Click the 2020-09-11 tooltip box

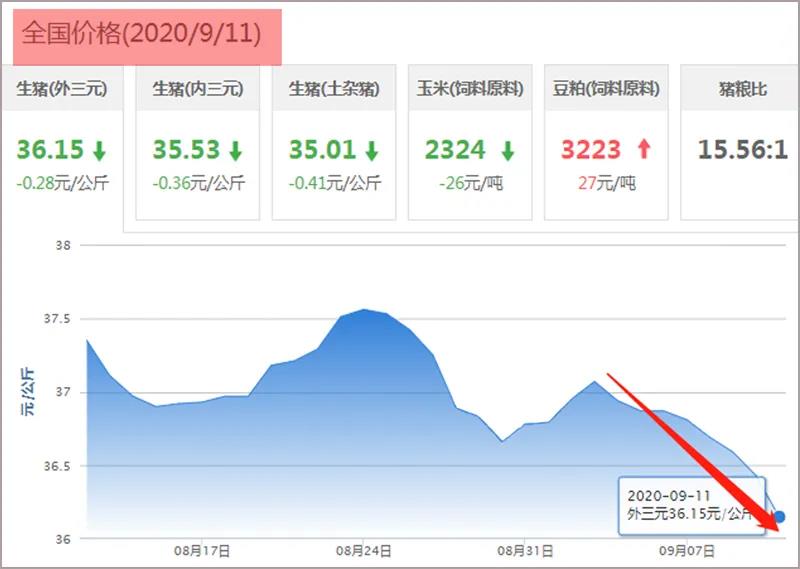[692, 506]
